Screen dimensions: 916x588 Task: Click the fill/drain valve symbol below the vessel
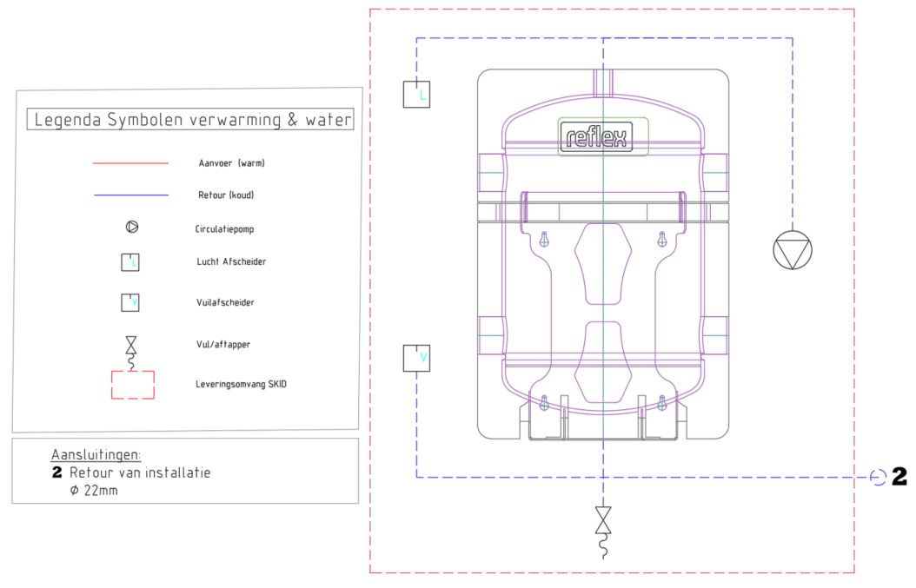603,532
